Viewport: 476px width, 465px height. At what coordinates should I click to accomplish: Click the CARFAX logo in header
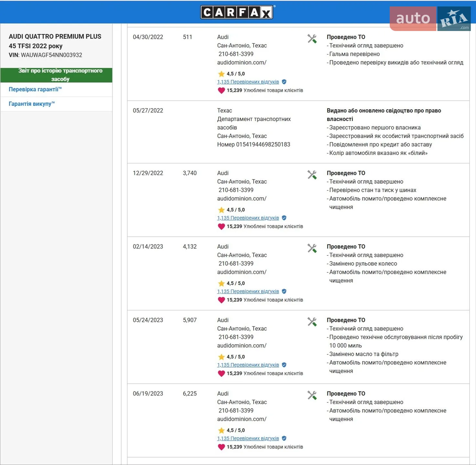237,12
